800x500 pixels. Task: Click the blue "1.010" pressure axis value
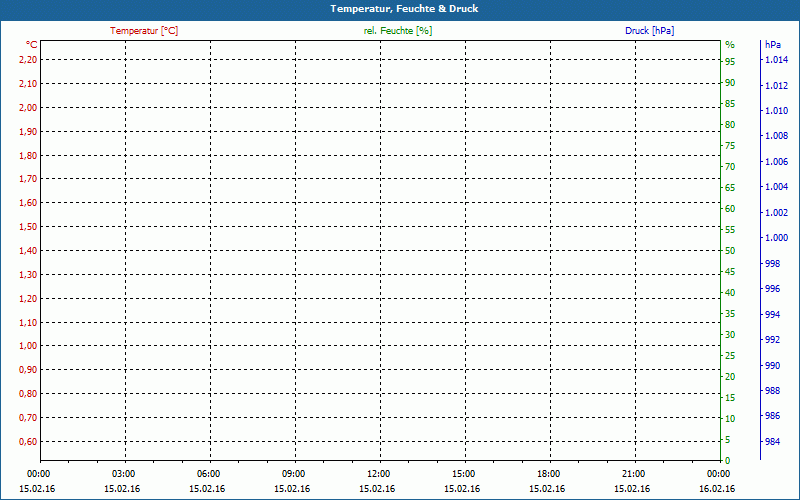[x=776, y=111]
